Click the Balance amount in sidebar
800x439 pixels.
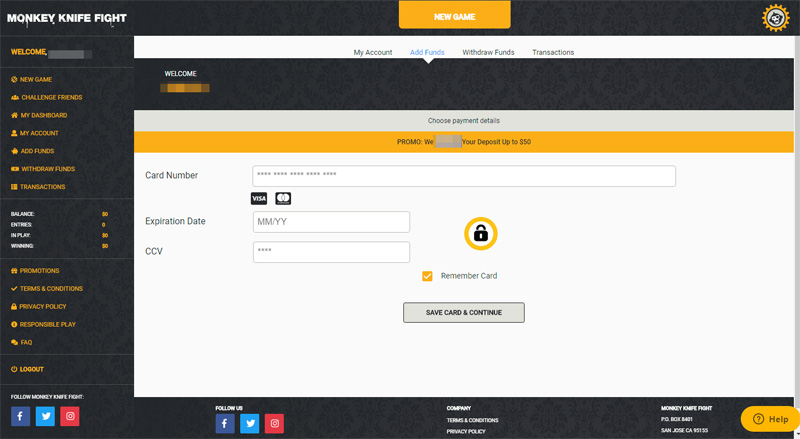click(x=105, y=214)
